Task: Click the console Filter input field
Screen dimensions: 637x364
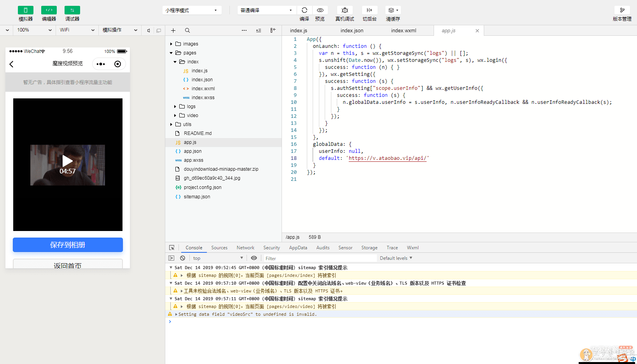Action: pyautogui.click(x=319, y=258)
